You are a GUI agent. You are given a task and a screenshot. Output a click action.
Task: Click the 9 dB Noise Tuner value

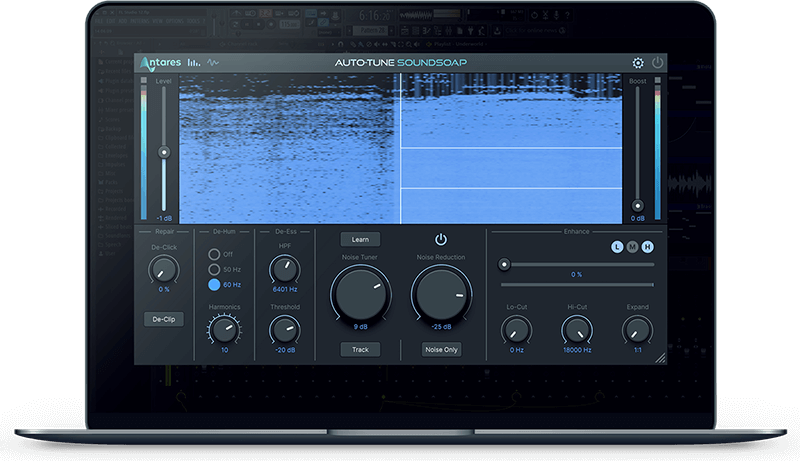tap(361, 326)
